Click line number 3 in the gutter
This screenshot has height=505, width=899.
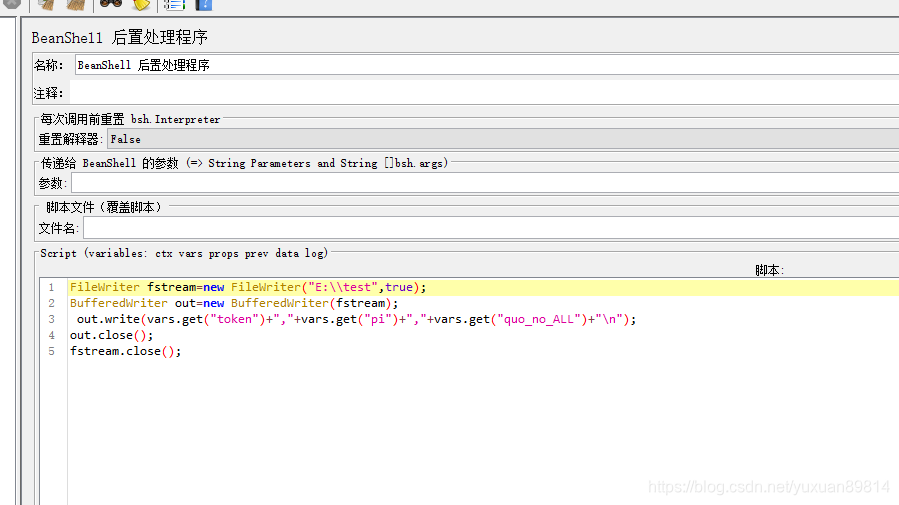[x=52, y=319]
